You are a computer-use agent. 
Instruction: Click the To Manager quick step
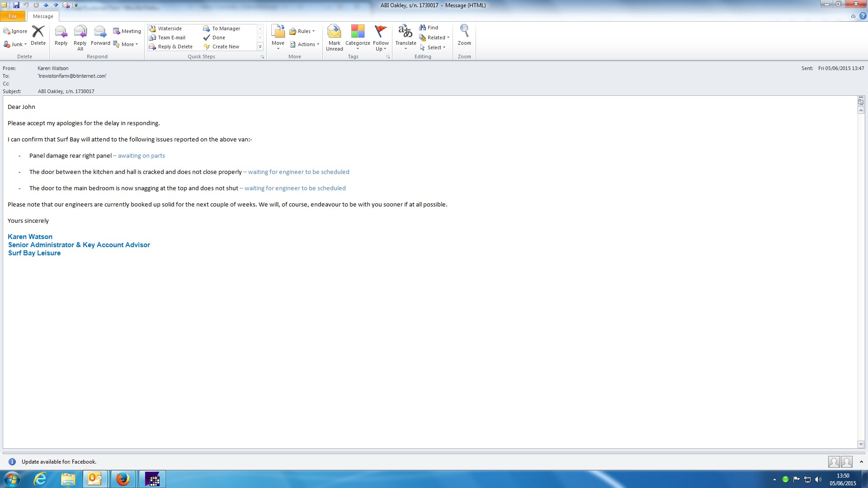(222, 28)
